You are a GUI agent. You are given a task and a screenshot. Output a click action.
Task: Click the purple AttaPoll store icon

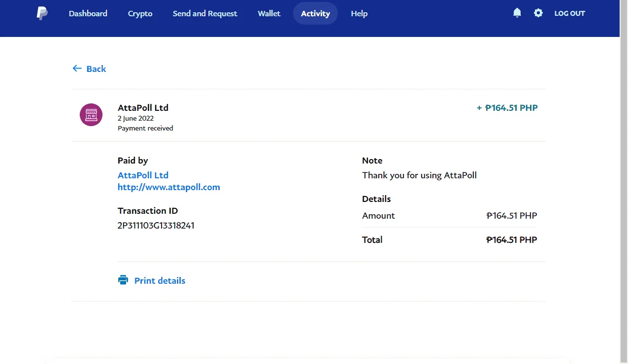tap(91, 115)
